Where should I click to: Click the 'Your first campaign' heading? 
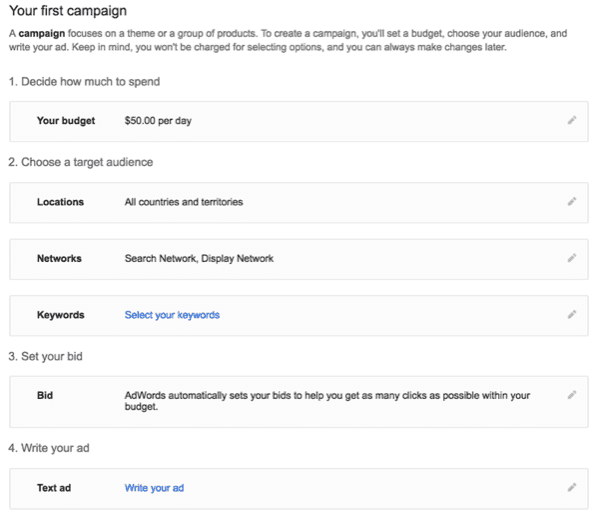(68, 11)
